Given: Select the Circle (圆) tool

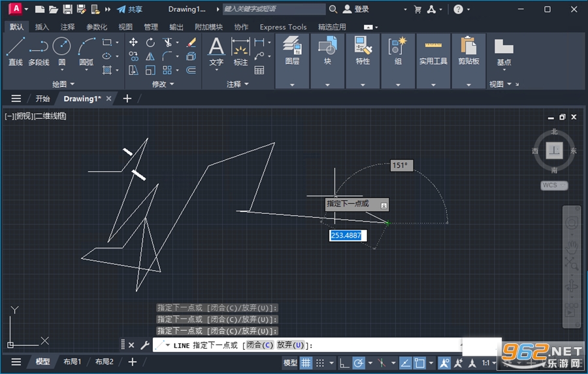Looking at the screenshot, I should point(62,52).
